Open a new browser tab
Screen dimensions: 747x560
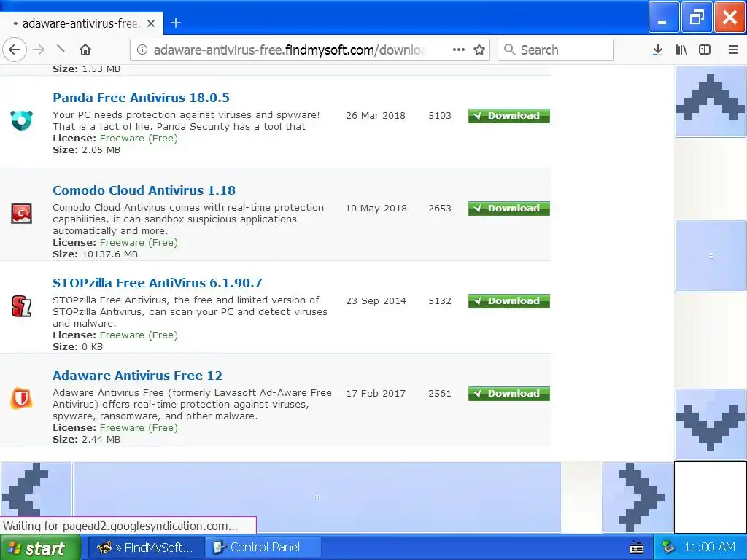[176, 23]
